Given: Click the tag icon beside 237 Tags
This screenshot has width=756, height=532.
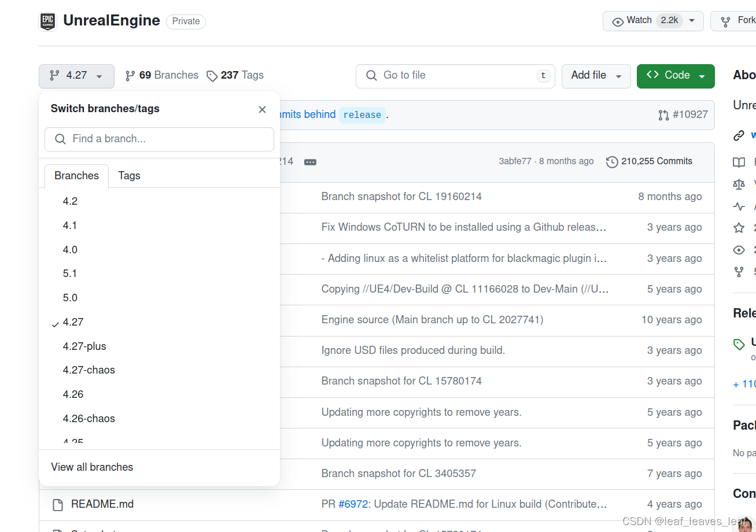Looking at the screenshot, I should [x=212, y=76].
